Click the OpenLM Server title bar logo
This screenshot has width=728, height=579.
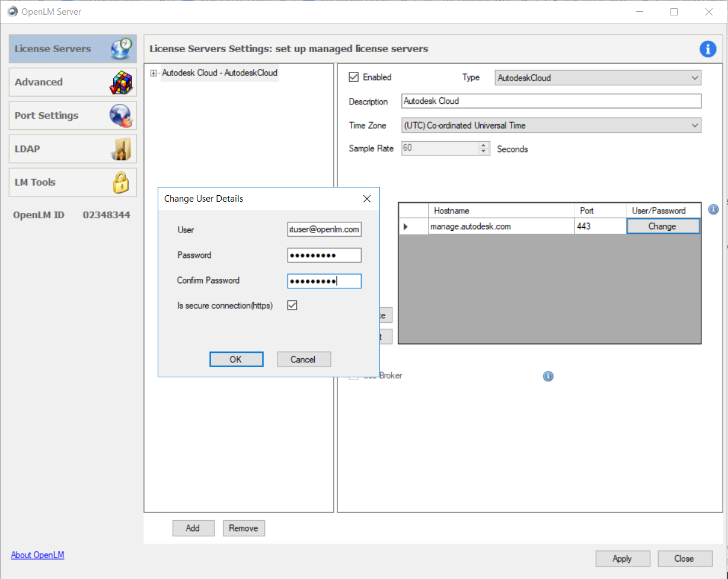click(12, 11)
